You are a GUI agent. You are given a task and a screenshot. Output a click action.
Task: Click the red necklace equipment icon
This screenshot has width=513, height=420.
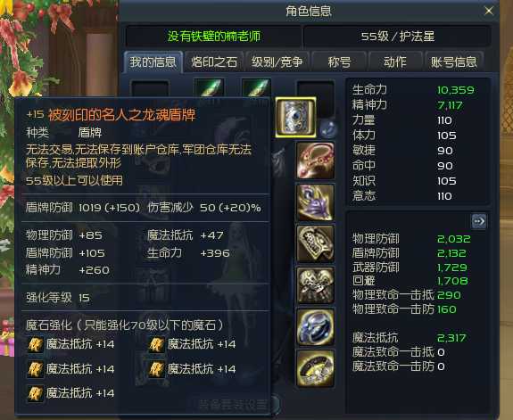click(315, 161)
